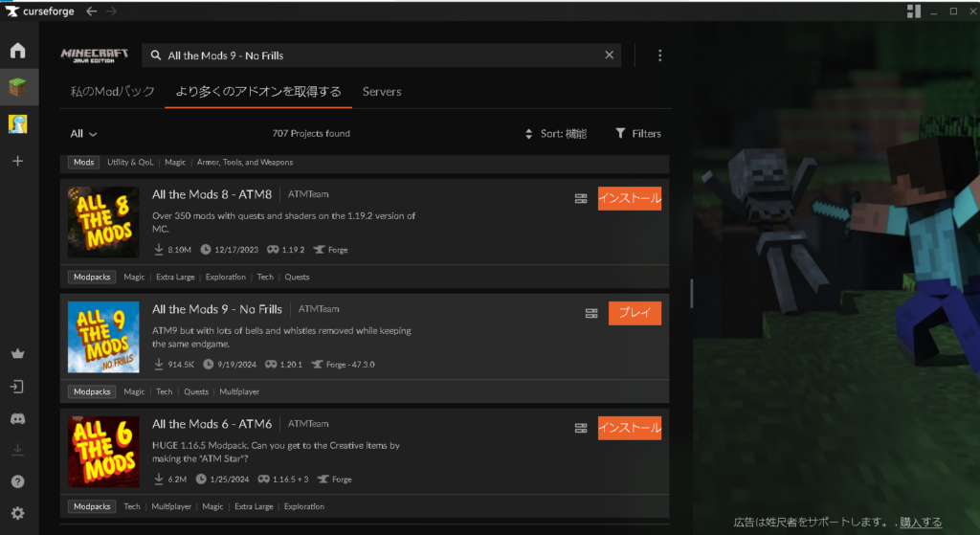The height and width of the screenshot is (535, 980).
Task: Open the Home page in the sidebar
Action: tap(17, 51)
